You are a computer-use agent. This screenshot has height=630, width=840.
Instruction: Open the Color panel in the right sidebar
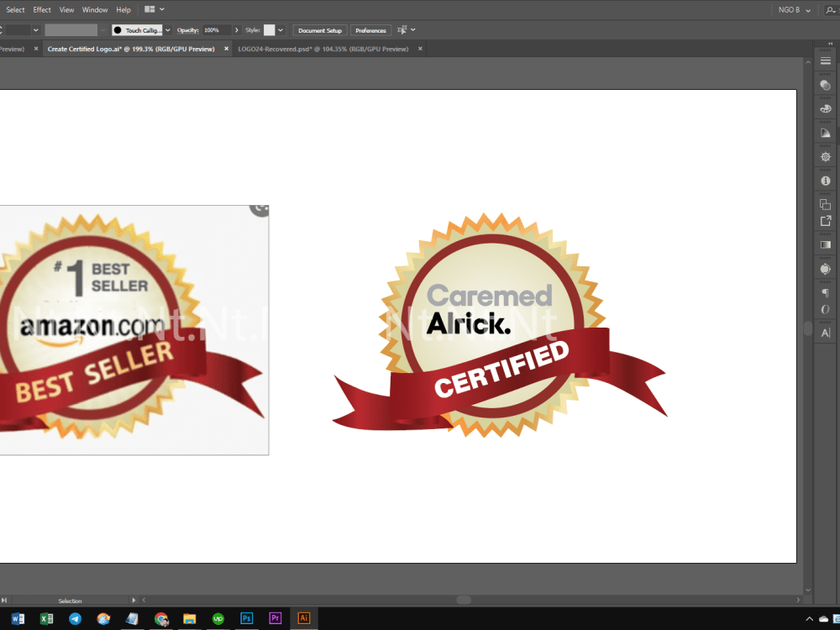[825, 86]
